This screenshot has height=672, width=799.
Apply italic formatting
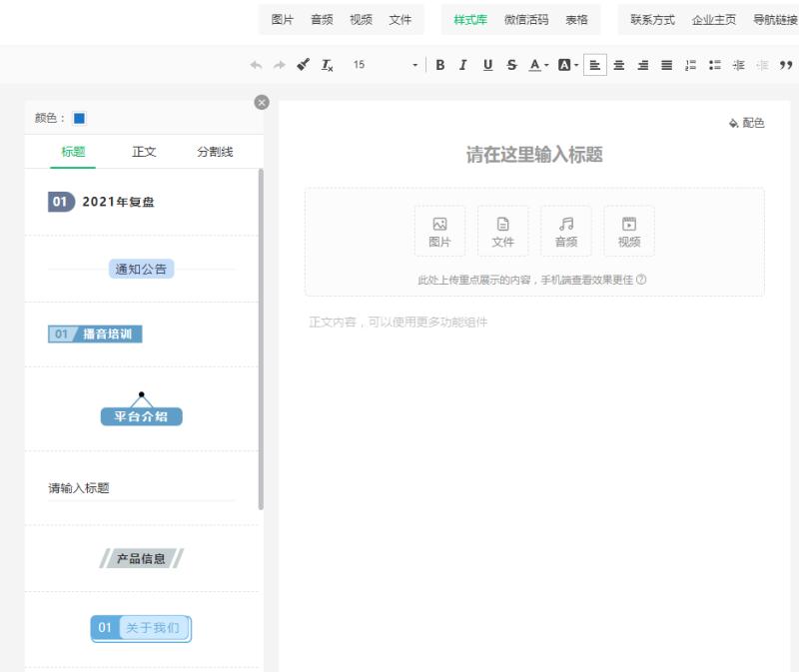pos(463,65)
